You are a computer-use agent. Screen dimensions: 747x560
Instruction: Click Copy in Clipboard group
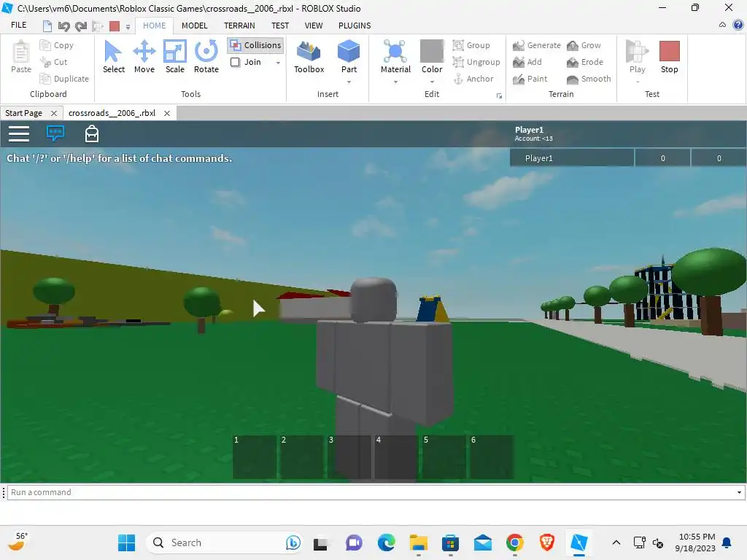coord(57,45)
